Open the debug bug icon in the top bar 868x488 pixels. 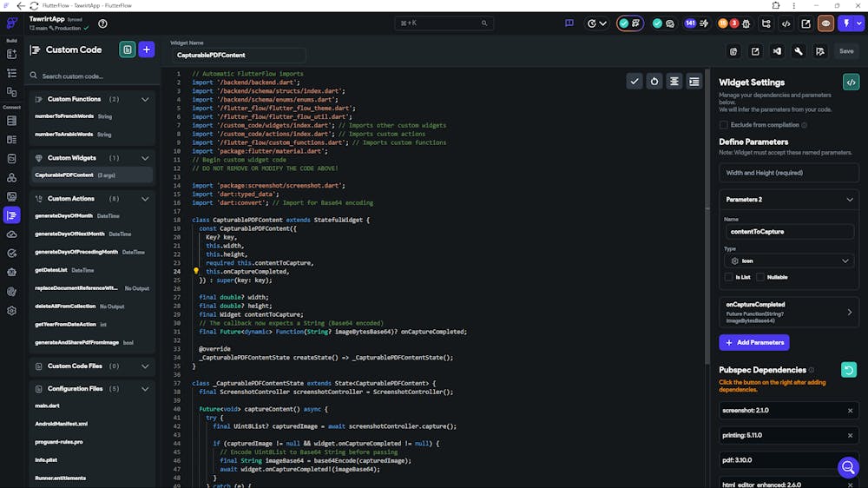click(x=746, y=23)
